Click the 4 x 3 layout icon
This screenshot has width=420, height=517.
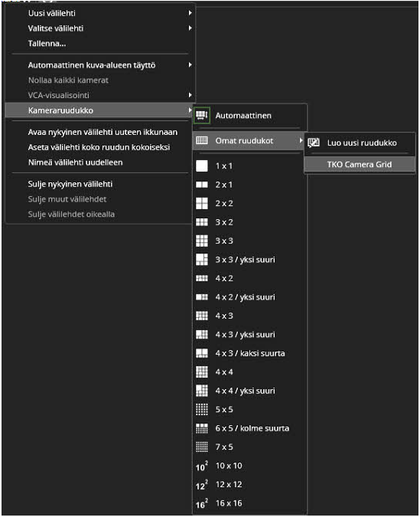coord(202,316)
